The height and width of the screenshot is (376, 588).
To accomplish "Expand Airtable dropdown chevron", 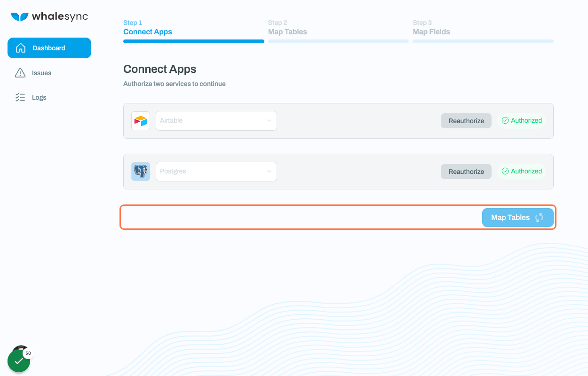I will coord(269,121).
